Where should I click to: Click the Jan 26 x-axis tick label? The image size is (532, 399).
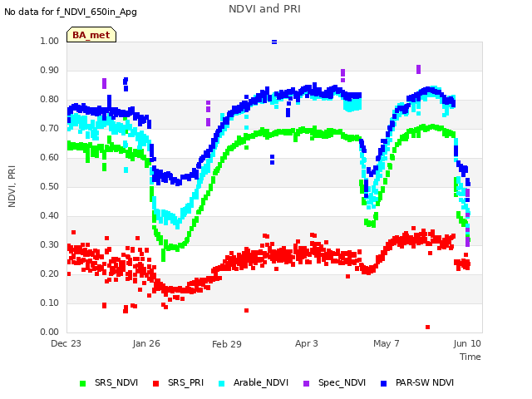(x=146, y=343)
